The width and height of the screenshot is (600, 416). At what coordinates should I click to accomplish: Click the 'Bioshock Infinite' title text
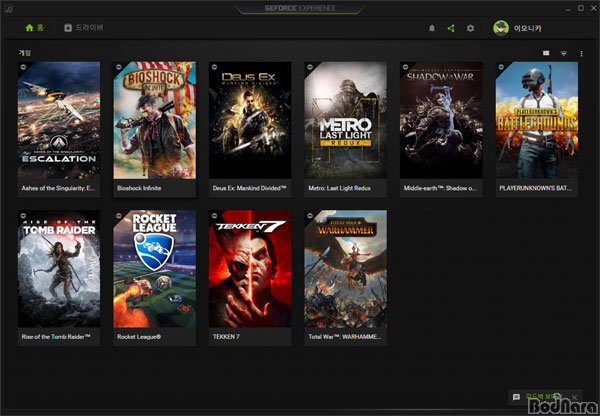coord(139,188)
